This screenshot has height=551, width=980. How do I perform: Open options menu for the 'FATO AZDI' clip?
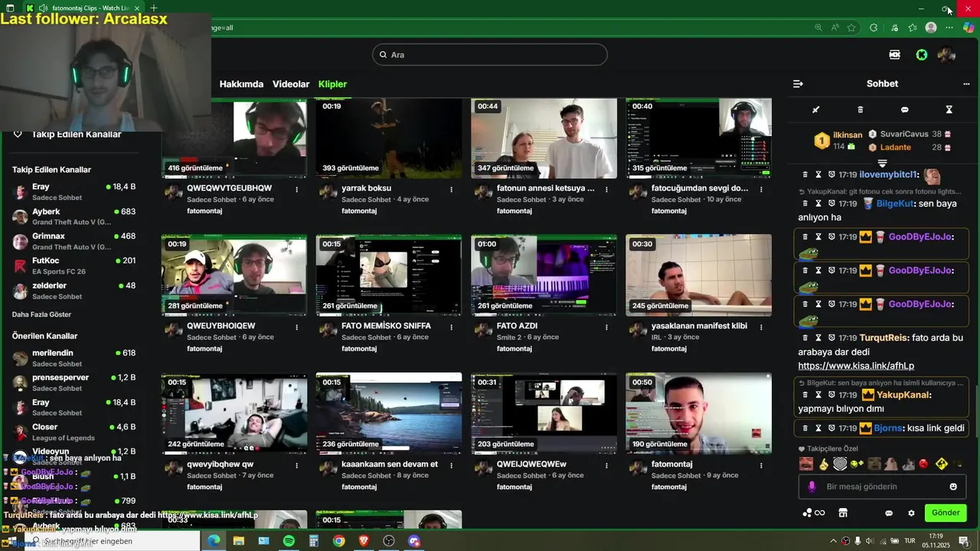(x=606, y=327)
